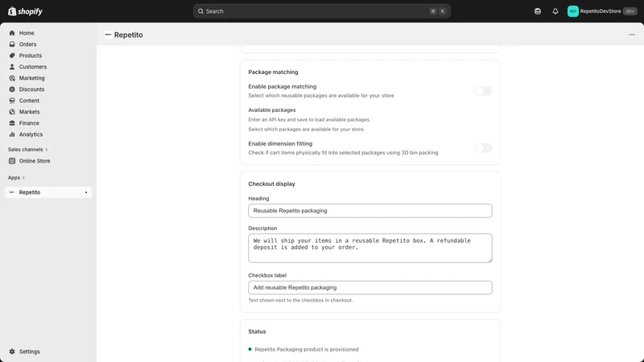
Task: Click the 'Text shown next to the checkbox' hint
Action: (x=300, y=300)
